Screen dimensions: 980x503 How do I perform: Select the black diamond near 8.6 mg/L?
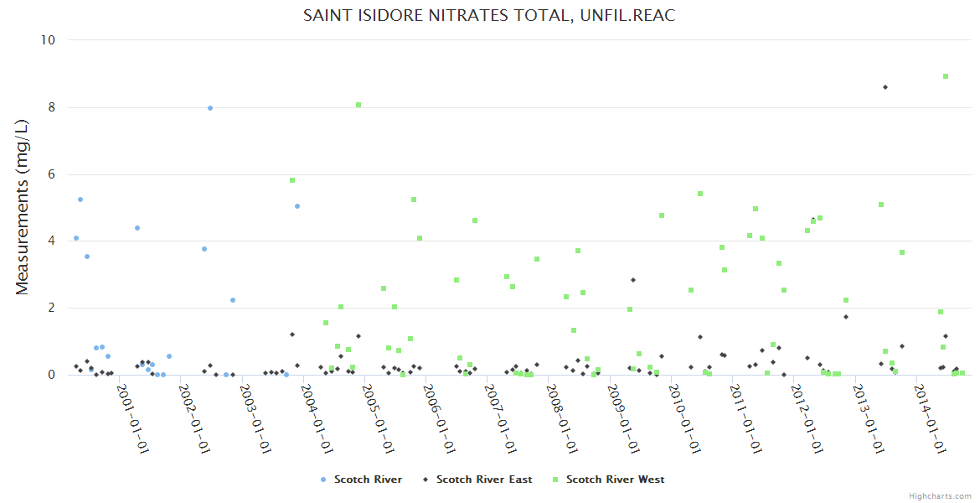click(885, 87)
